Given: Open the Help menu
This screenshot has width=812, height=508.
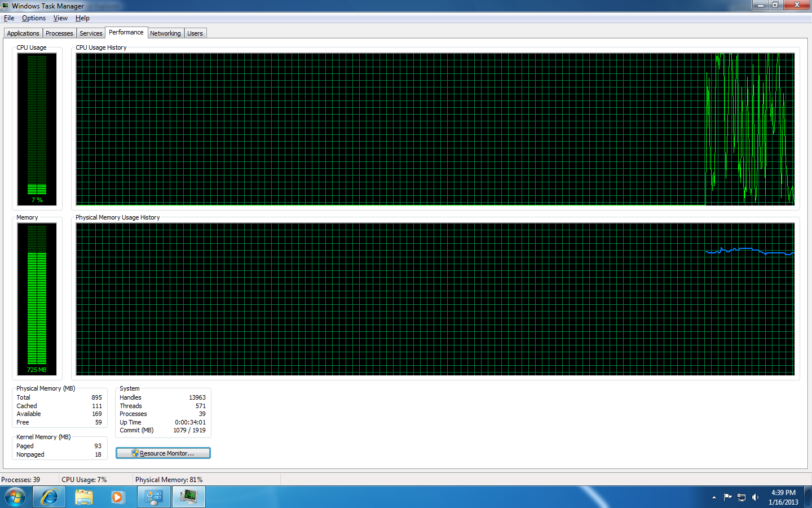Looking at the screenshot, I should click(82, 18).
